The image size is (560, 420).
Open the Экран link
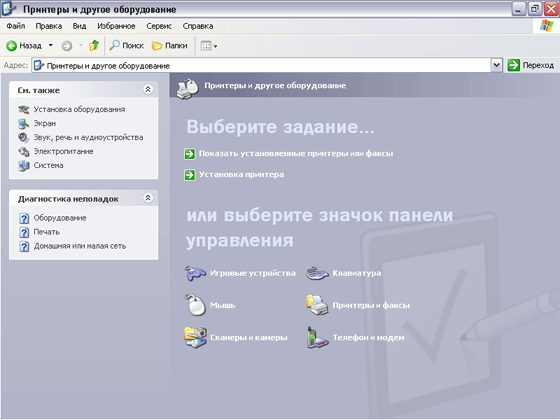click(45, 124)
